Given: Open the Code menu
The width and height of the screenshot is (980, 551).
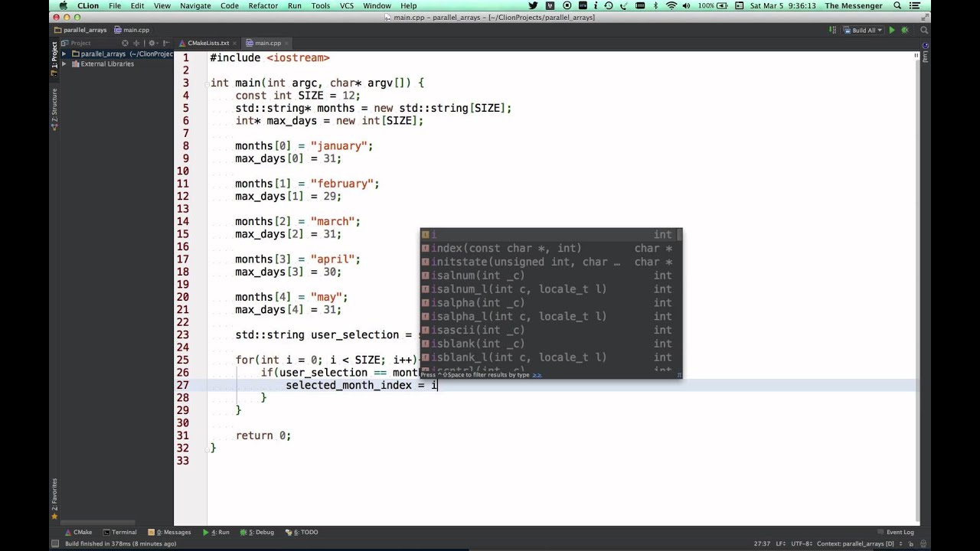Looking at the screenshot, I should (230, 5).
